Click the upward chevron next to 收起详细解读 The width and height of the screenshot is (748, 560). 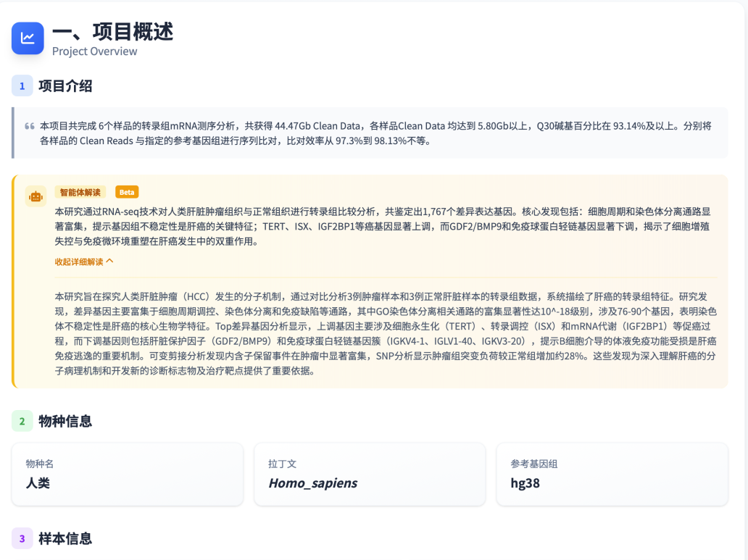pyautogui.click(x=109, y=262)
